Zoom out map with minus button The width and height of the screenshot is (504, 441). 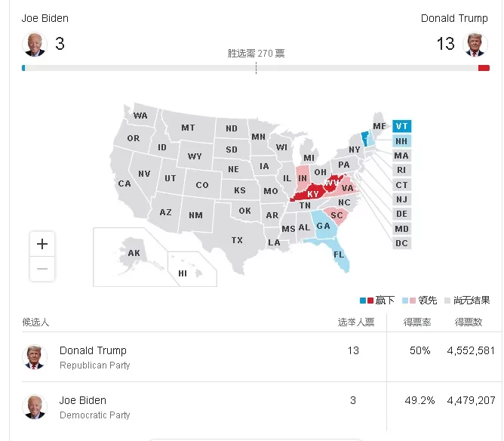[x=42, y=269]
